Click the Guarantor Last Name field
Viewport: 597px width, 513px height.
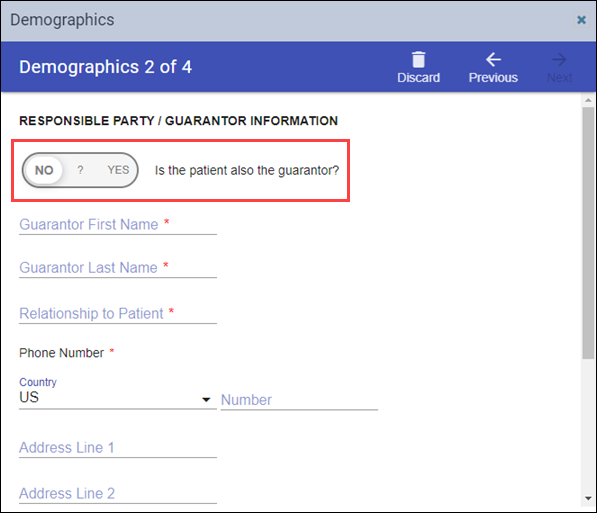click(118, 268)
